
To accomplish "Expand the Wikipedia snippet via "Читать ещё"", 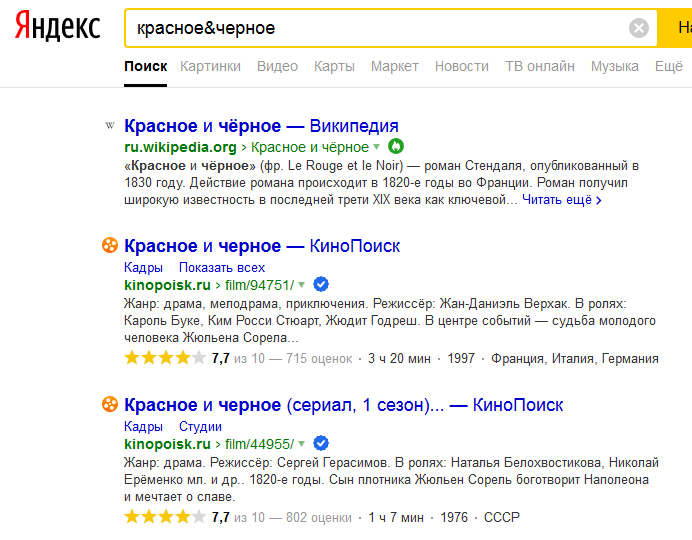I will (562, 200).
